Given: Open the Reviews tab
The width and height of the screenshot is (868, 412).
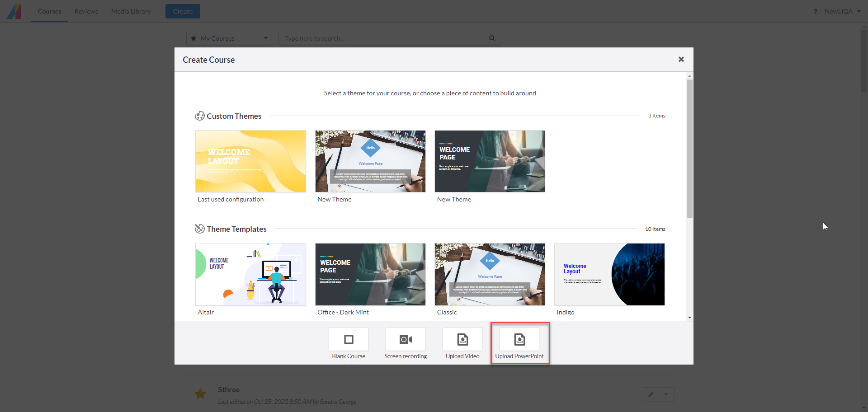Looking at the screenshot, I should [x=86, y=11].
